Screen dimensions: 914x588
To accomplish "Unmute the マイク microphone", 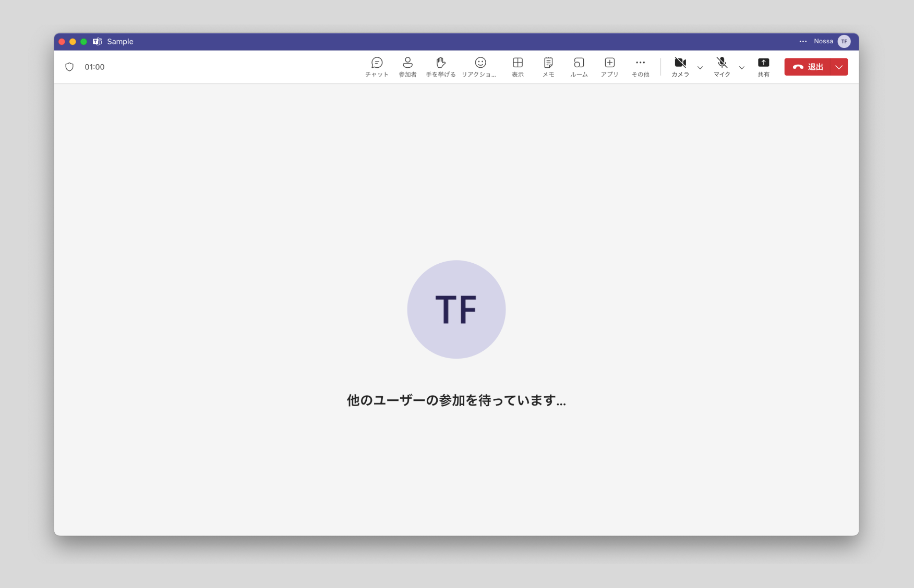I will [x=721, y=67].
